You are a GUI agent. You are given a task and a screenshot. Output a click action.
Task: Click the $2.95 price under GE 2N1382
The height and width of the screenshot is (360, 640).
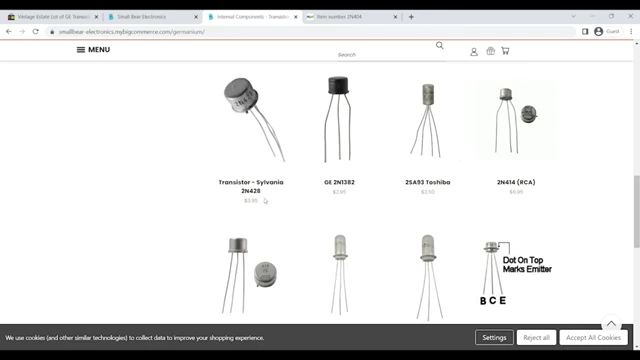click(x=339, y=192)
